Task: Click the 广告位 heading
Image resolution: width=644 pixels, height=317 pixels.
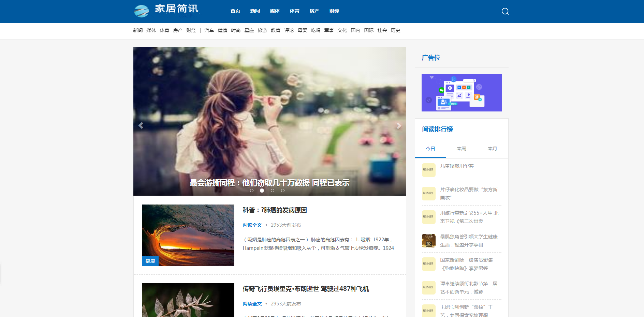Action: coord(431,58)
